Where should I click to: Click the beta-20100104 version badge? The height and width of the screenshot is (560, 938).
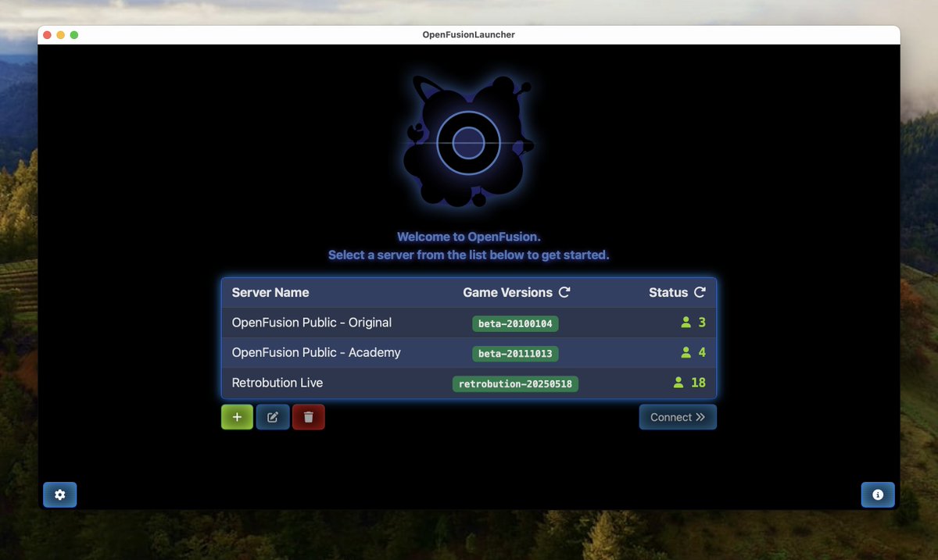[514, 323]
